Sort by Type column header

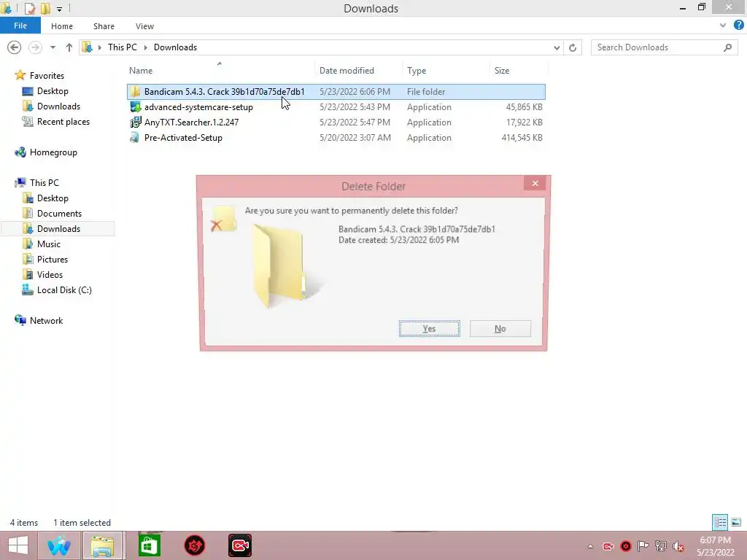pyautogui.click(x=417, y=71)
